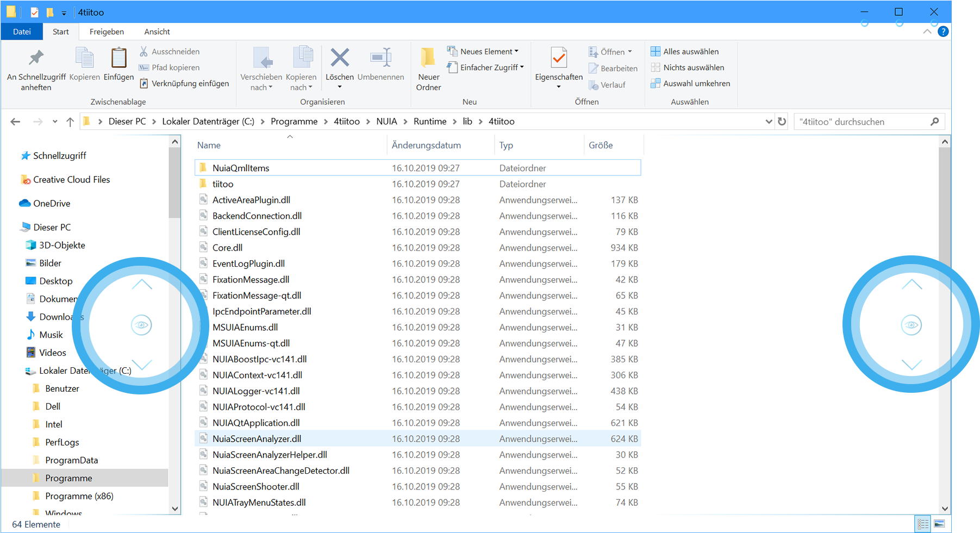Click Quick Access properties checkmark icon in title bar

coord(35,12)
